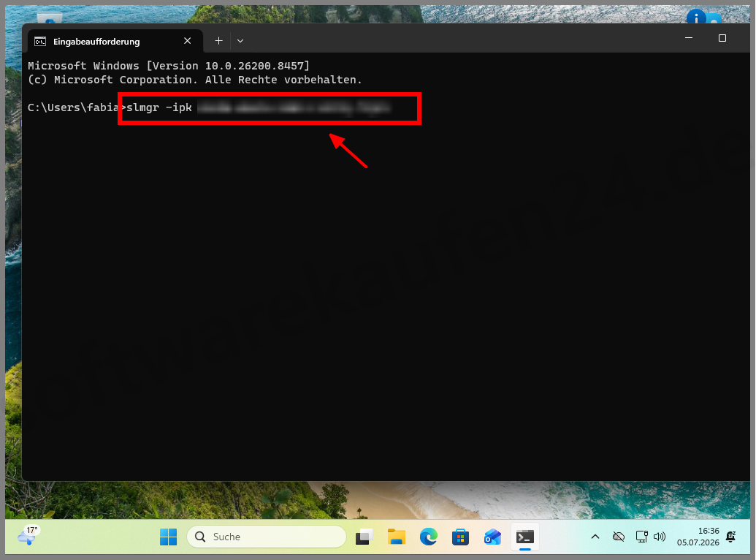The height and width of the screenshot is (560, 756).
Task: Select the Eingabeaufforderung tab
Action: coord(115,41)
